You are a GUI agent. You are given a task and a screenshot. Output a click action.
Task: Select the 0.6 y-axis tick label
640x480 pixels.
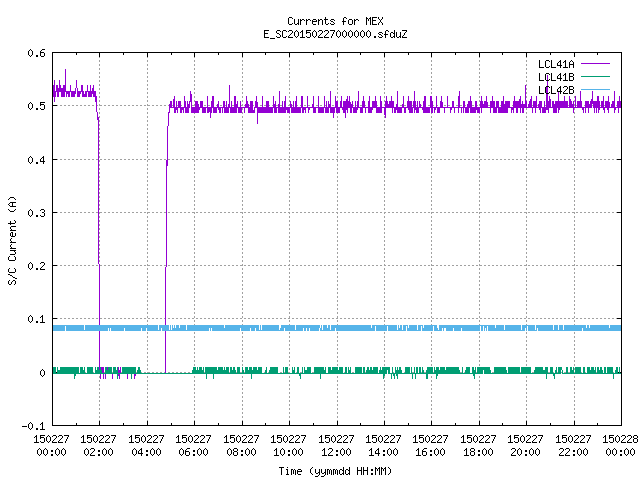36,53
